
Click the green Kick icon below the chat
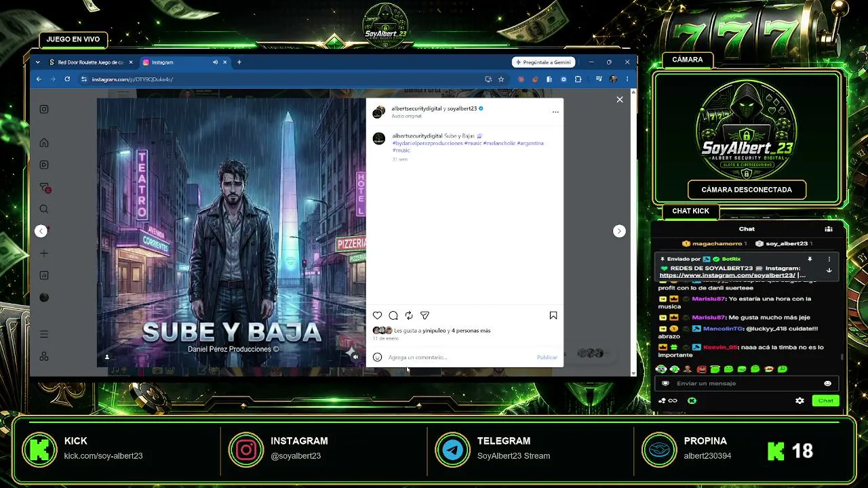(x=692, y=401)
